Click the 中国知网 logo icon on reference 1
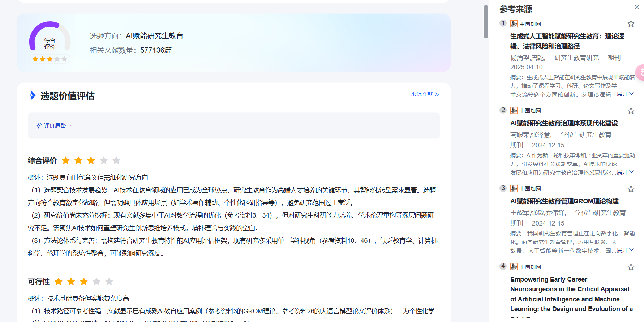 (x=514, y=24)
